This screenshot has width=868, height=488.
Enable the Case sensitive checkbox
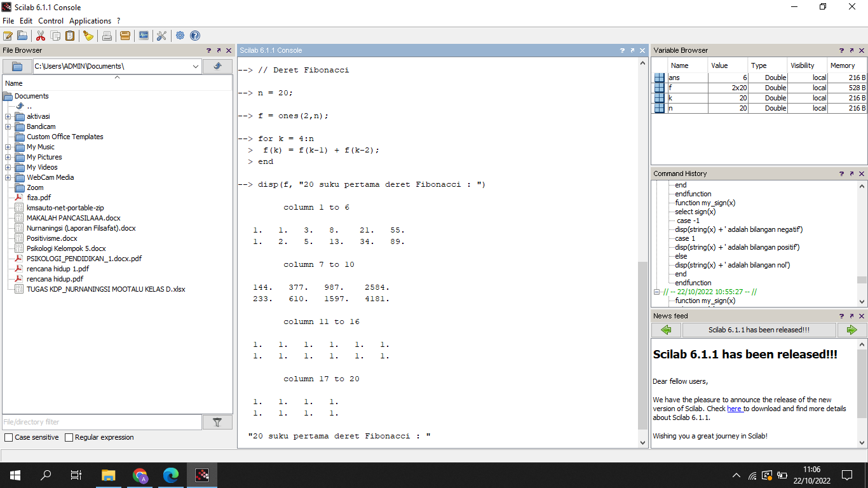8,437
